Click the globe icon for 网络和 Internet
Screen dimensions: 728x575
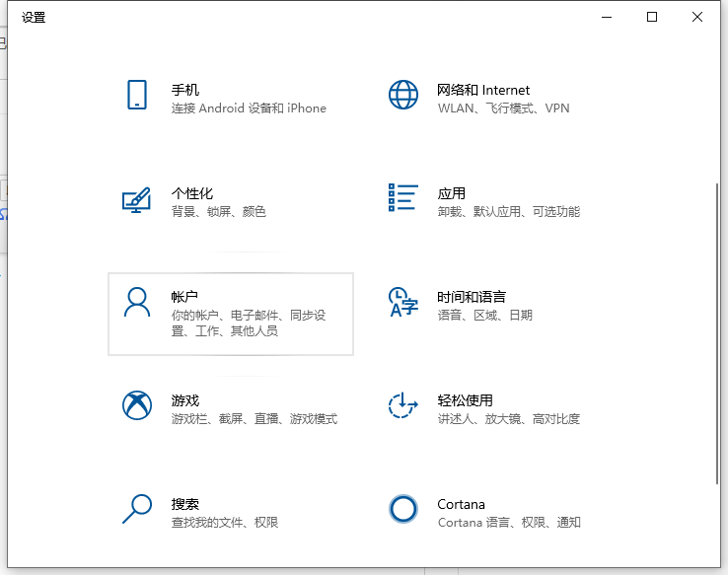pos(403,95)
